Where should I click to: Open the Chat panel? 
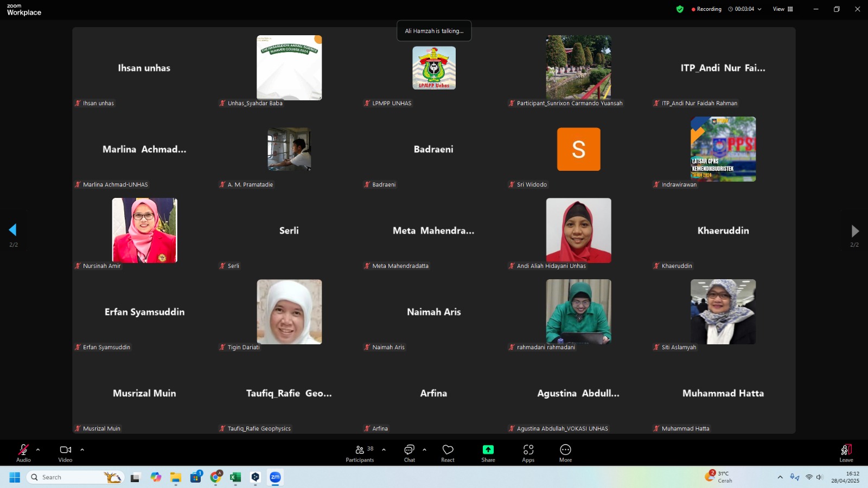tap(409, 453)
